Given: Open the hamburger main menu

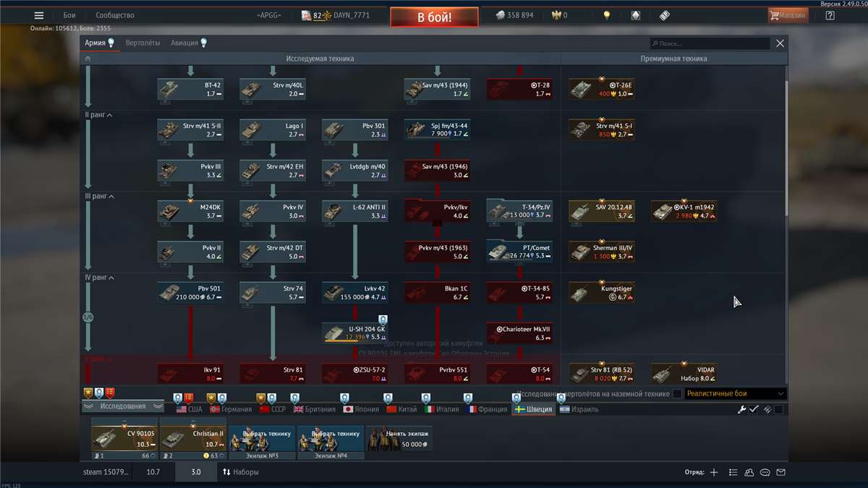Looking at the screenshot, I should click(39, 15).
